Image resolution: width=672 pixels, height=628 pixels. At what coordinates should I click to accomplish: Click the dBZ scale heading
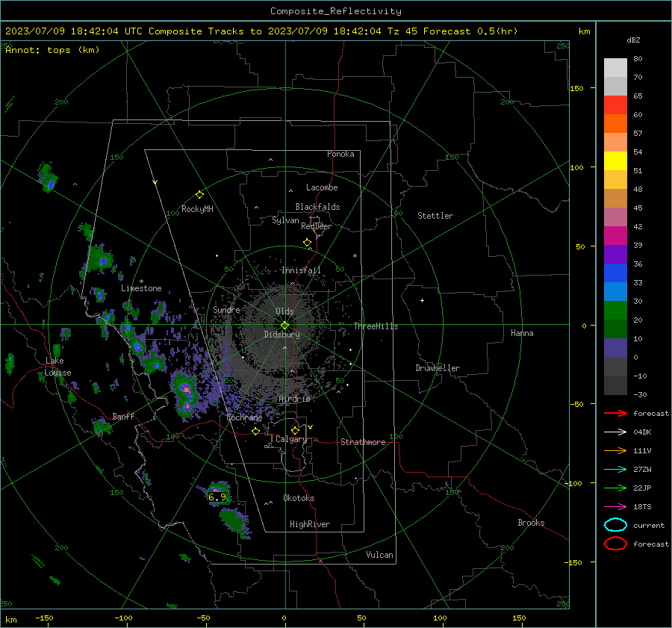tap(633, 40)
